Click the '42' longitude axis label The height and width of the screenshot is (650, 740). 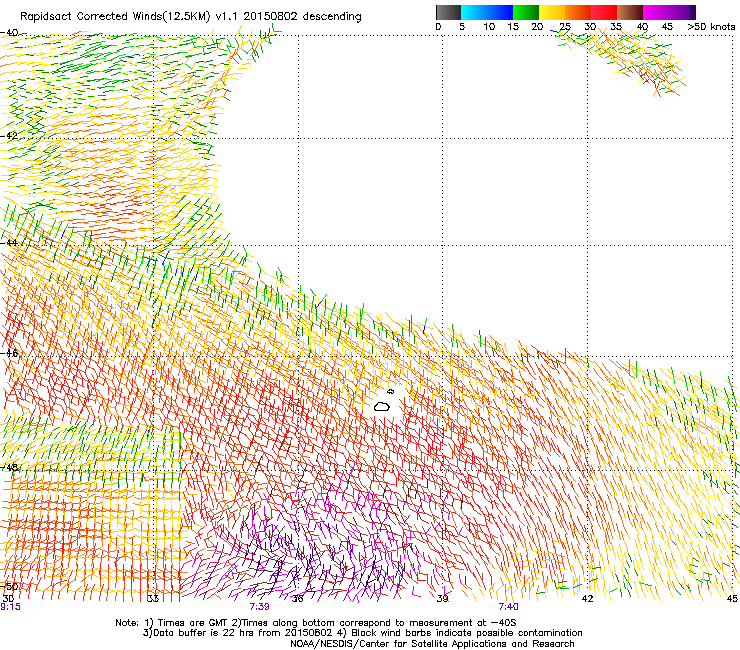[587, 599]
